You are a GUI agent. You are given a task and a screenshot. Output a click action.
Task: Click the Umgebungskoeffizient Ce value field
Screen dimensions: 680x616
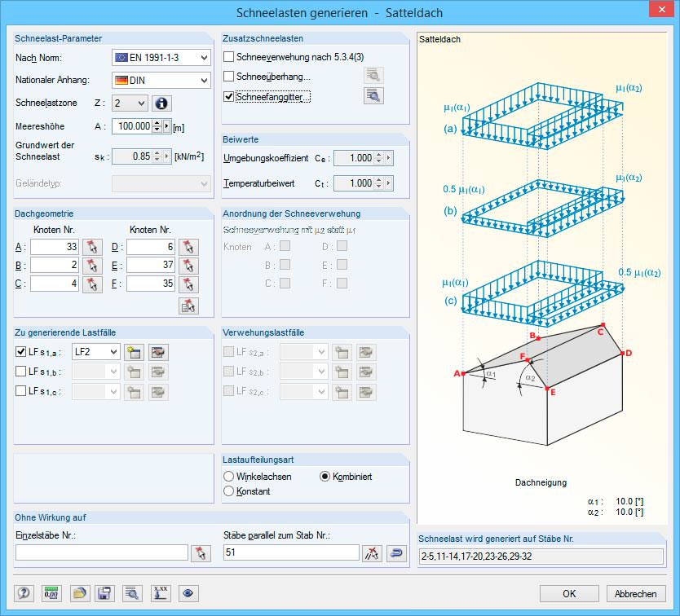[355, 158]
